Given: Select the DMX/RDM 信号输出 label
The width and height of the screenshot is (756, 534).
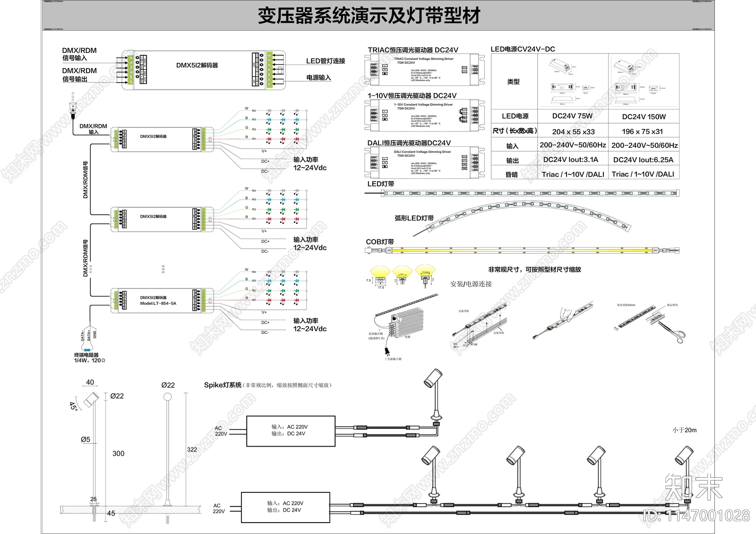Looking at the screenshot, I should coord(79,75).
